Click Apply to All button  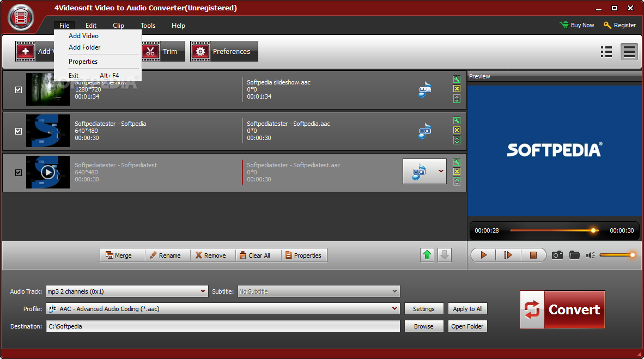467,309
